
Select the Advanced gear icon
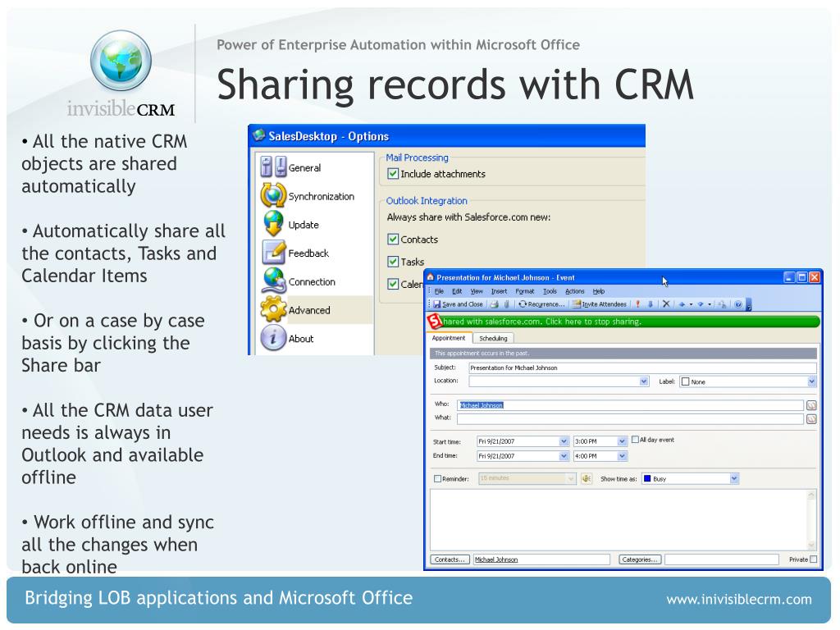click(273, 309)
